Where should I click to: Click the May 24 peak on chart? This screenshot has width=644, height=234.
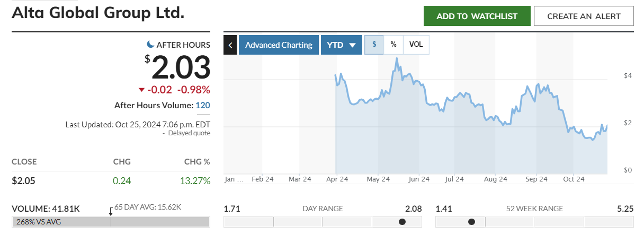(396, 58)
